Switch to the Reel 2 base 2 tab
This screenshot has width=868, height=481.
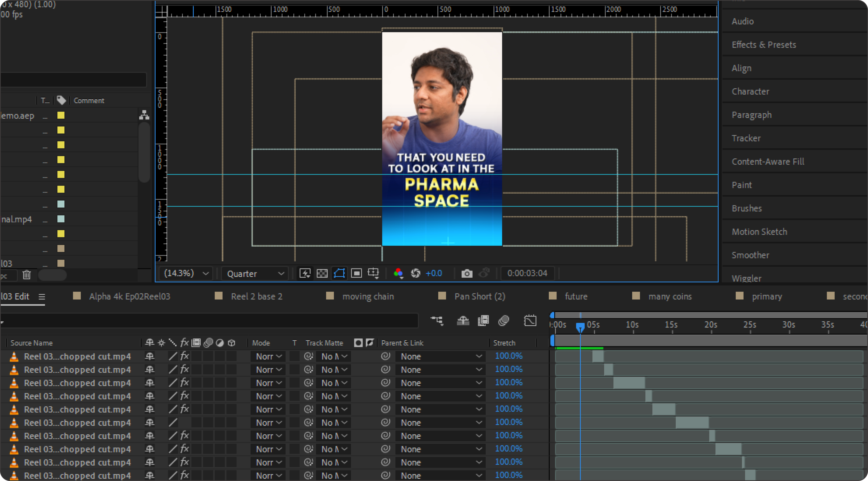[256, 296]
